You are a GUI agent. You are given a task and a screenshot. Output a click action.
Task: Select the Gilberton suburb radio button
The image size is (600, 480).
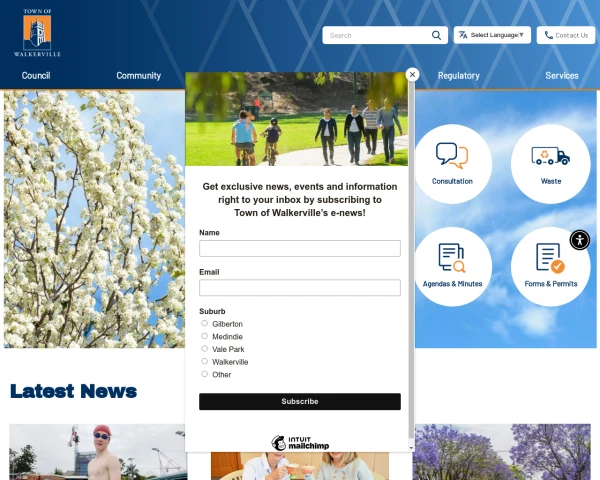click(x=205, y=323)
